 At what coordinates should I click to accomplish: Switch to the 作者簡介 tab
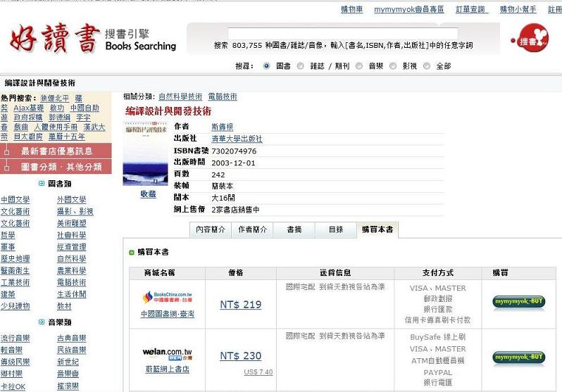252,229
